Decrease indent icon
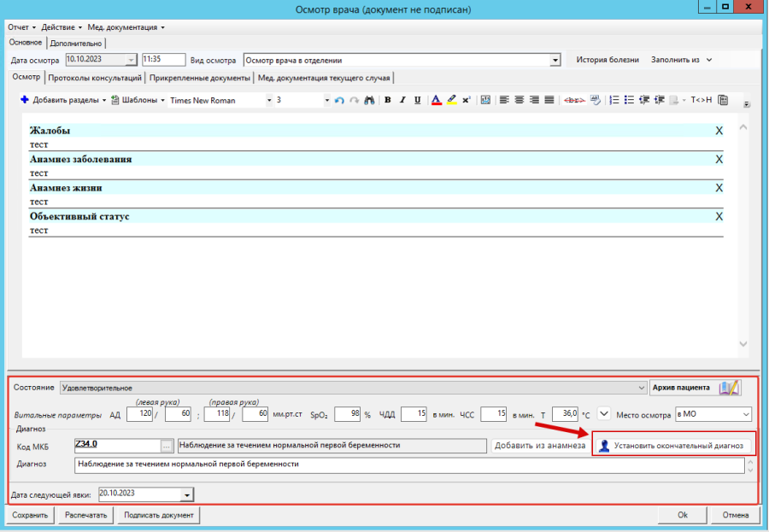 tap(644, 100)
